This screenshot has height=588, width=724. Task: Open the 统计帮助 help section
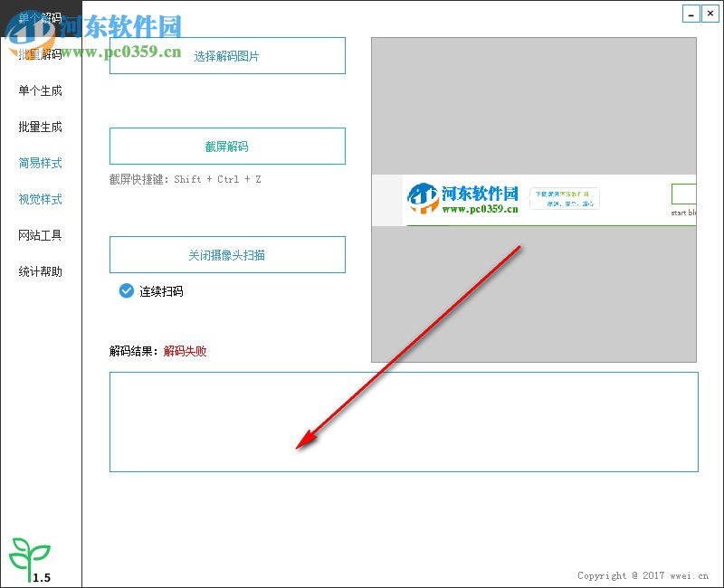point(39,271)
